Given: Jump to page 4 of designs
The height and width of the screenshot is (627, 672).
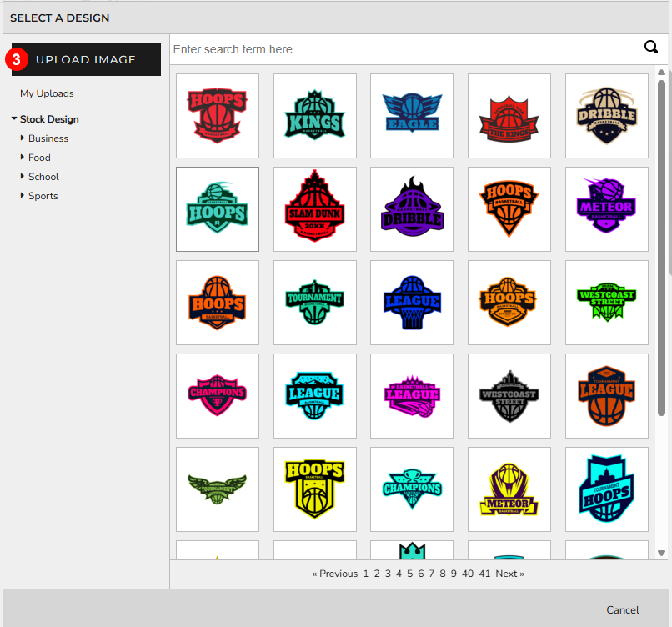Looking at the screenshot, I should tap(399, 574).
